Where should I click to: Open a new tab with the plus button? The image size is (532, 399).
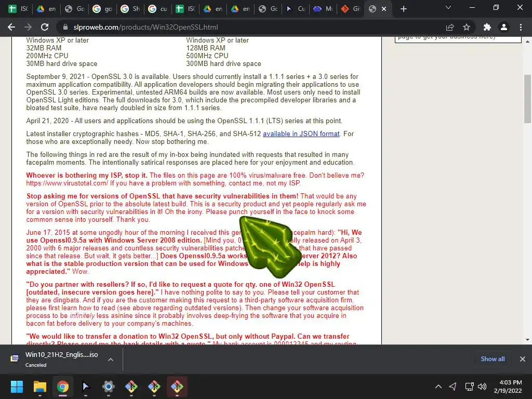point(403,9)
